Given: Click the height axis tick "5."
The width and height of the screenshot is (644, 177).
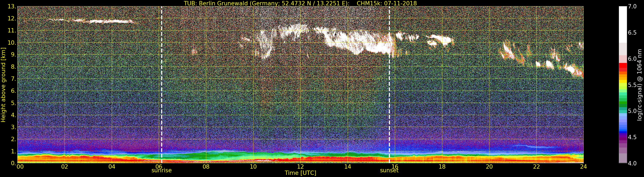Looking at the screenshot, I should (x=14, y=103).
